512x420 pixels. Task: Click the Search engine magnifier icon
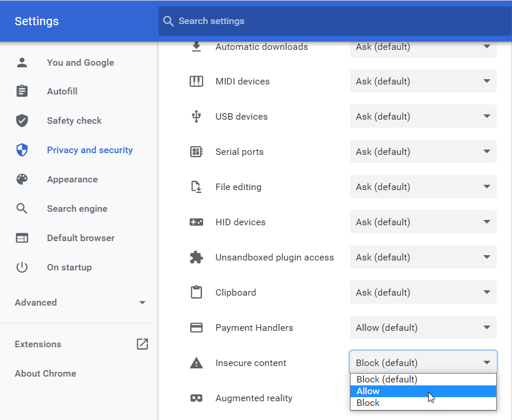pyautogui.click(x=22, y=208)
